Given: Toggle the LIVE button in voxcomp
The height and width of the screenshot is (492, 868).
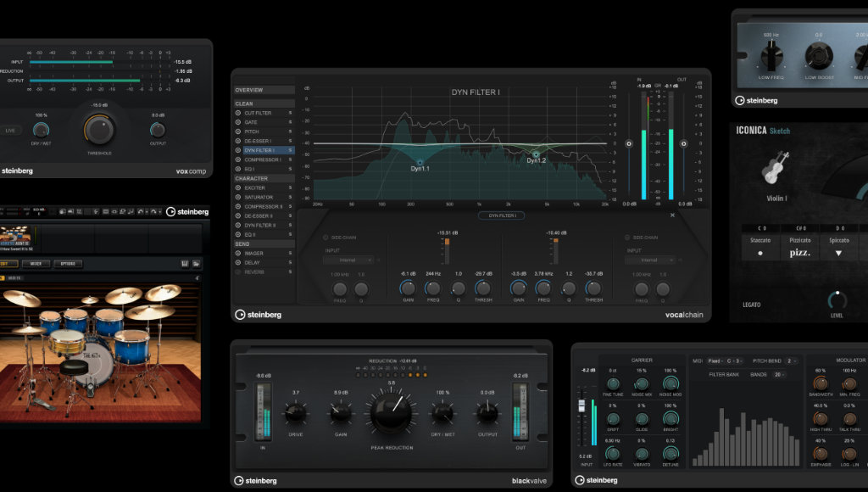Looking at the screenshot, I should [10, 130].
